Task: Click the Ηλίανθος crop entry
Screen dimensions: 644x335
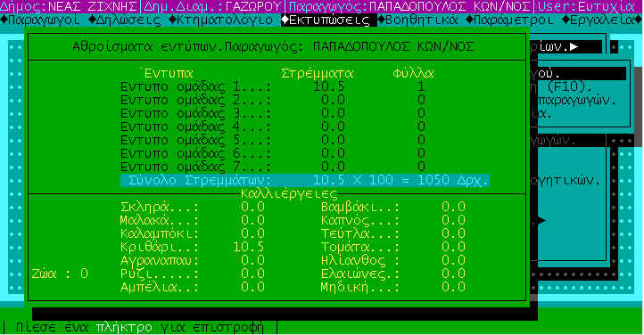Action: tap(393, 261)
